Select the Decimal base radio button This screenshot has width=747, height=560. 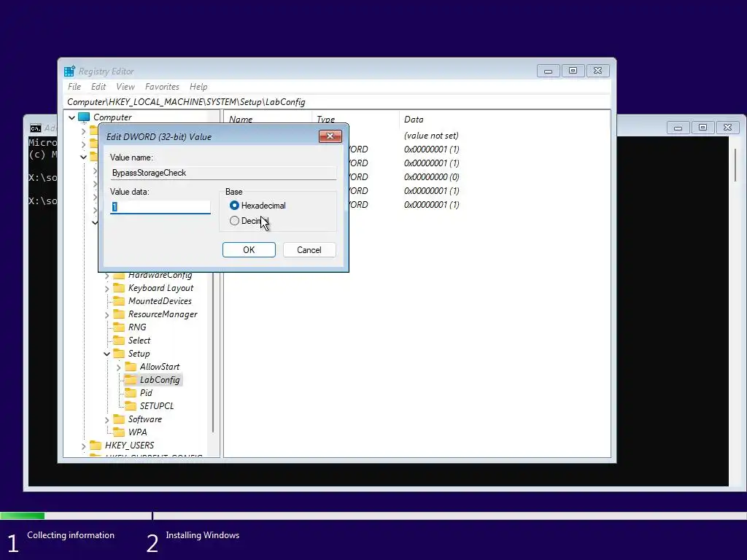point(234,221)
